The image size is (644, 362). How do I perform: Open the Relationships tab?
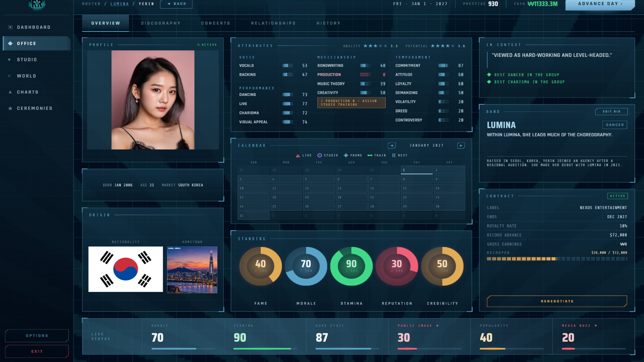coord(273,23)
